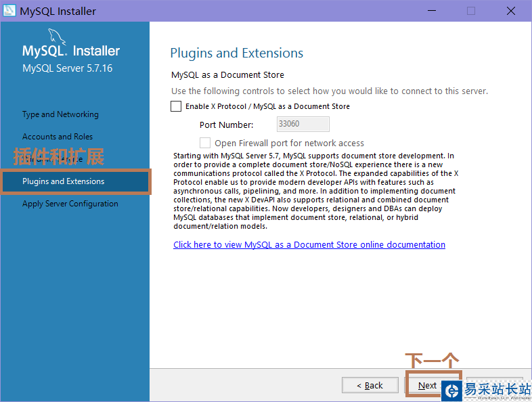Screen dimensions: 532x402
Task: Click the Port Number label
Action: [226, 125]
